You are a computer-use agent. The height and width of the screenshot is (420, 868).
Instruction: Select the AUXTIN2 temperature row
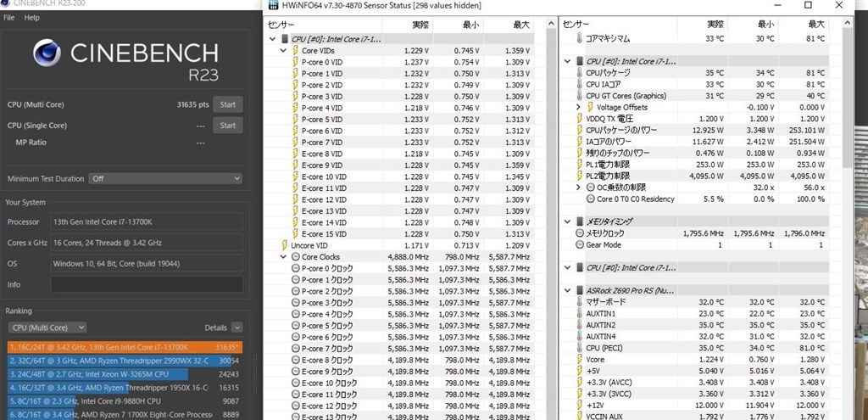[695, 325]
